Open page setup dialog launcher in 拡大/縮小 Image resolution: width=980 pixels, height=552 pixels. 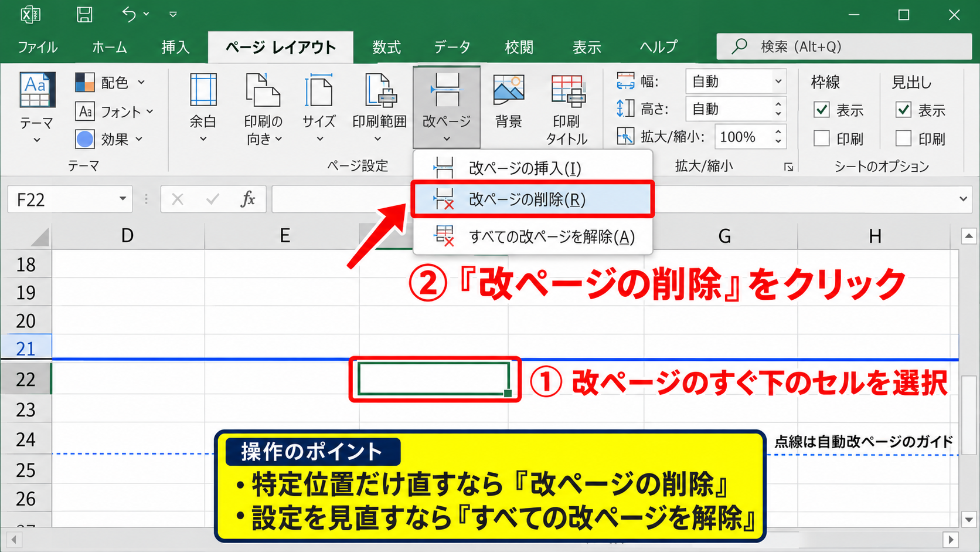click(x=788, y=167)
